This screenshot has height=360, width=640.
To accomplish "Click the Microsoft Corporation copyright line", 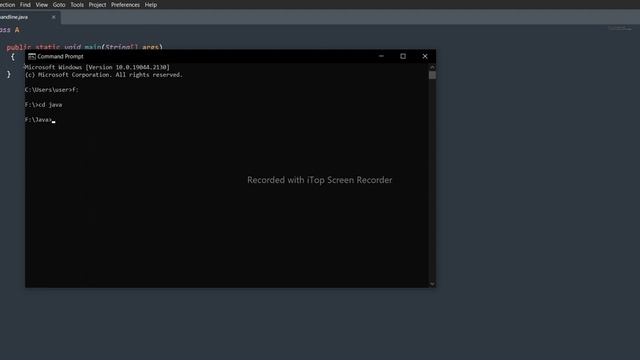I will tap(104, 75).
